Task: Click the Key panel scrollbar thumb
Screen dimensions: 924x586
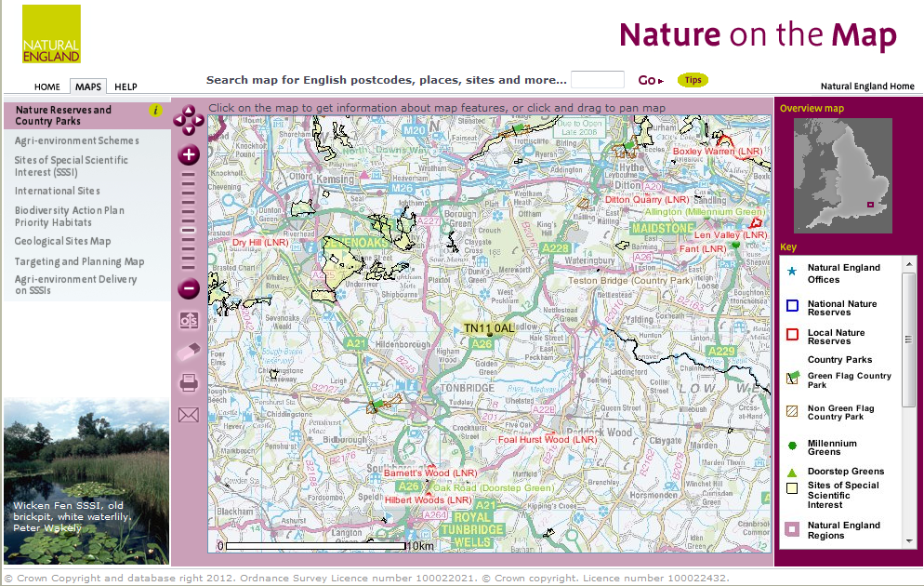Action: (x=909, y=339)
